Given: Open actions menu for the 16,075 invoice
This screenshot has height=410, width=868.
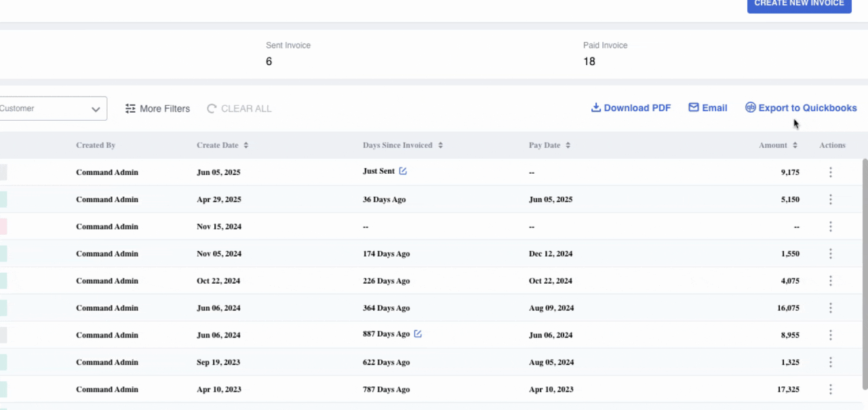Looking at the screenshot, I should pos(831,308).
